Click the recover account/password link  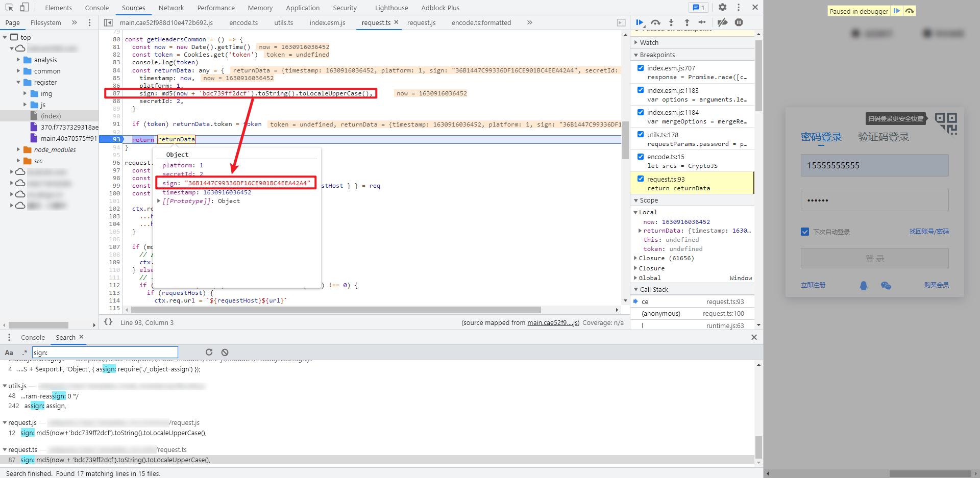point(929,232)
